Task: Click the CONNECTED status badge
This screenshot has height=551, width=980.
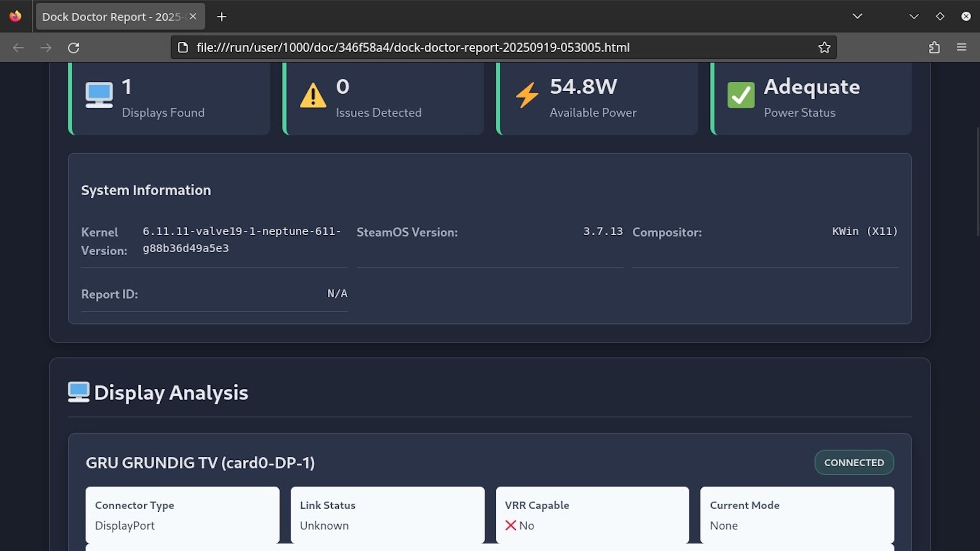Action: pos(854,462)
